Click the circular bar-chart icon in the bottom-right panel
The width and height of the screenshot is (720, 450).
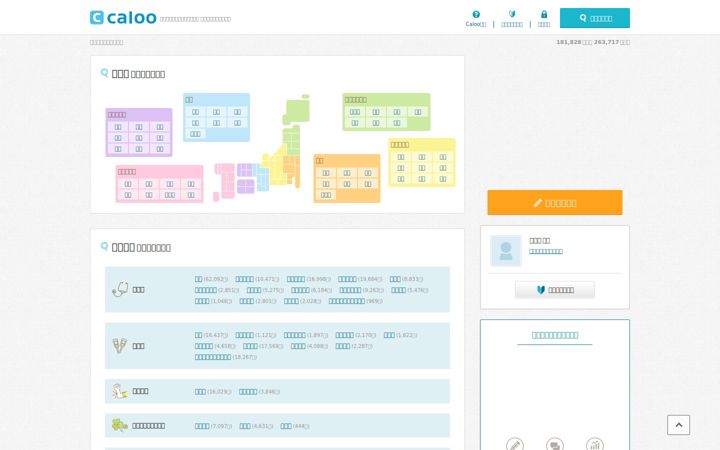595,444
